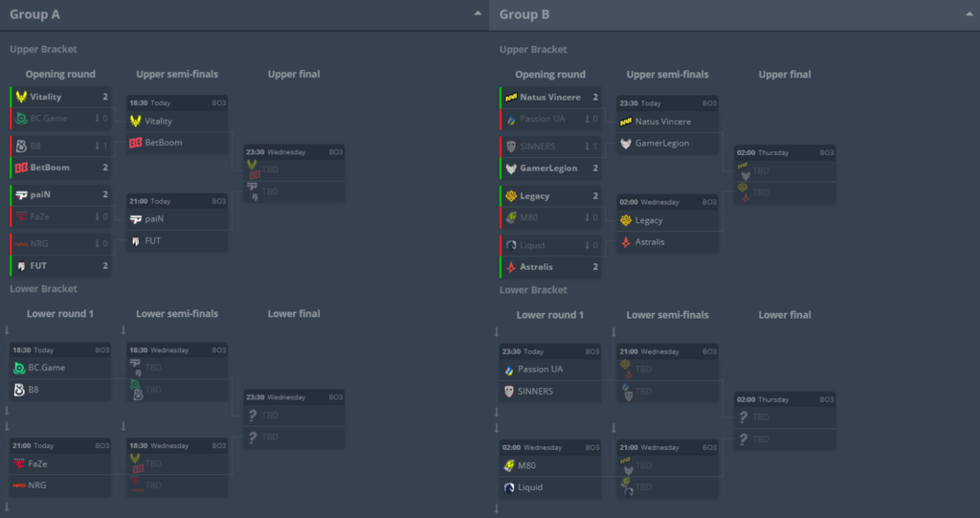Click the paiN logo in opening round
Image resolution: width=980 pixels, height=518 pixels.
[x=21, y=194]
